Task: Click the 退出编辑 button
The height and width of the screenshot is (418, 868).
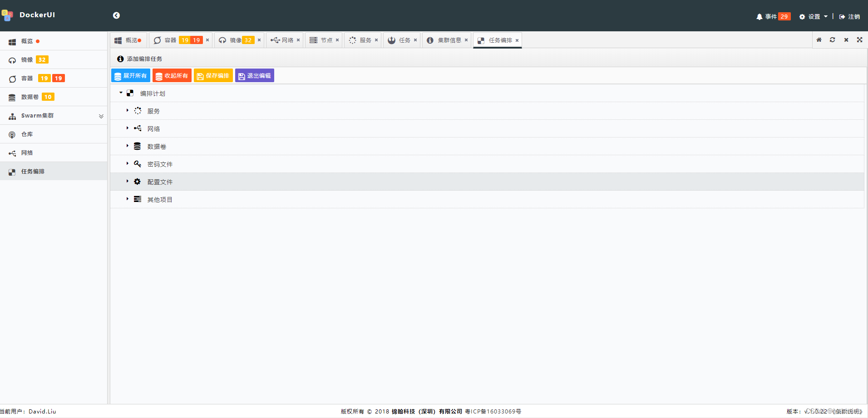Action: (255, 76)
